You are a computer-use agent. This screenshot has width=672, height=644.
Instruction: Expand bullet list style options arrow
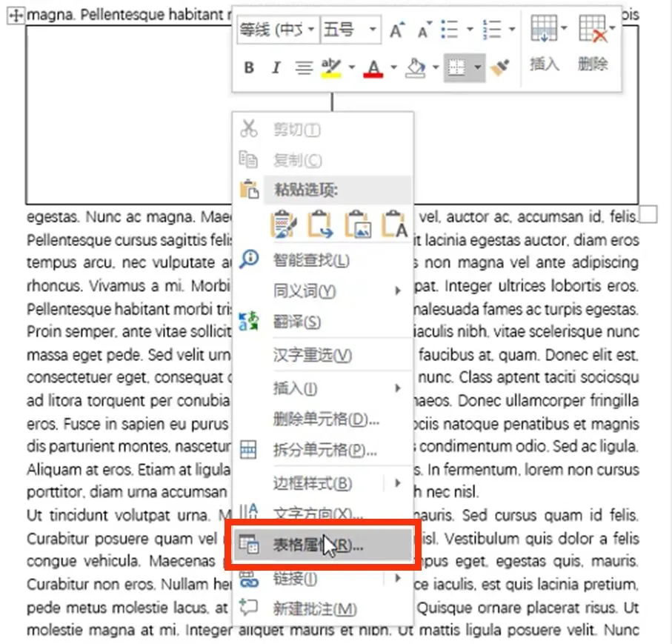[470, 30]
